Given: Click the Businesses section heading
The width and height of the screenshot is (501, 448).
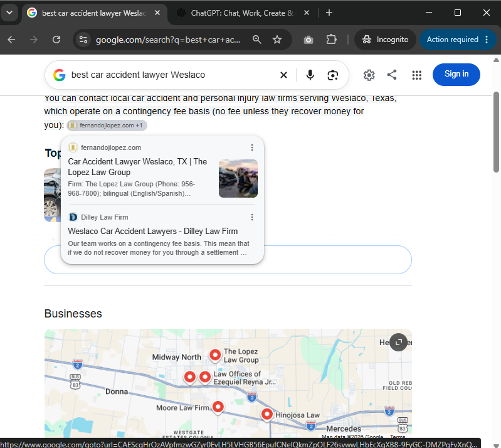Looking at the screenshot, I should (x=73, y=314).
